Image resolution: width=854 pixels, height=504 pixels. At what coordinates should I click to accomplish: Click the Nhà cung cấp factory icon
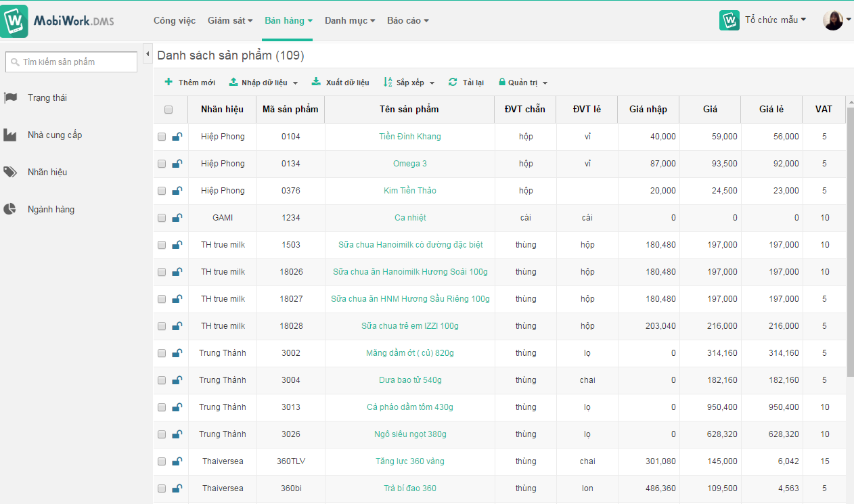(x=10, y=135)
